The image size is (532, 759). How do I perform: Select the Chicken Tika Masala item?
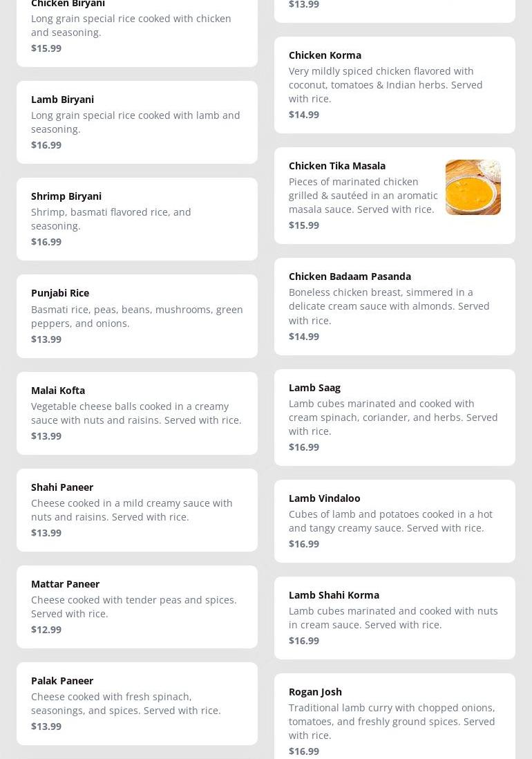pos(337,166)
